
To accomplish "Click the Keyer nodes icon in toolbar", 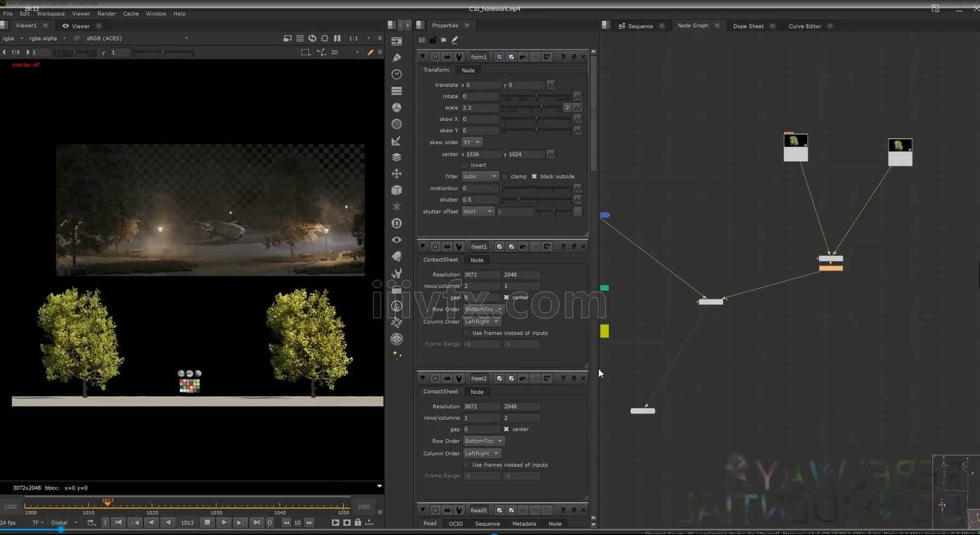I will point(396,141).
